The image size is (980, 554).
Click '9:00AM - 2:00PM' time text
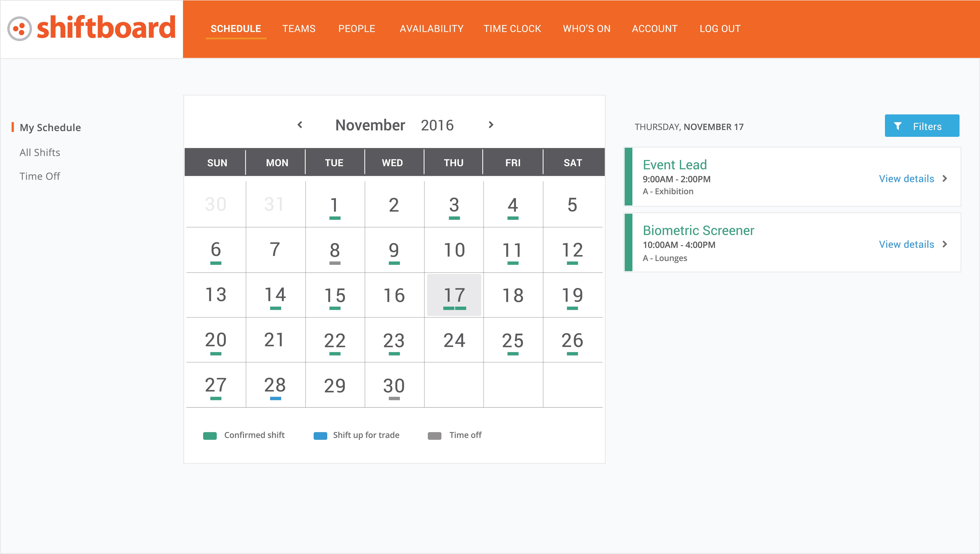(676, 179)
